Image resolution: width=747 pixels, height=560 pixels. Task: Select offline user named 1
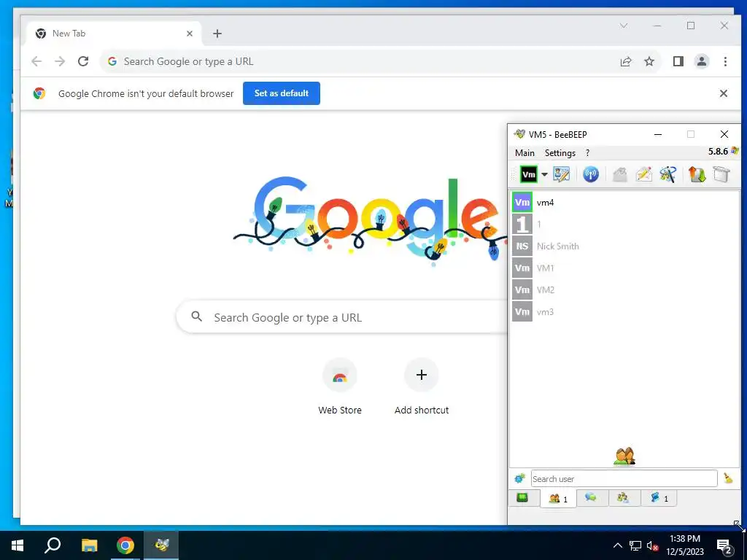click(624, 225)
